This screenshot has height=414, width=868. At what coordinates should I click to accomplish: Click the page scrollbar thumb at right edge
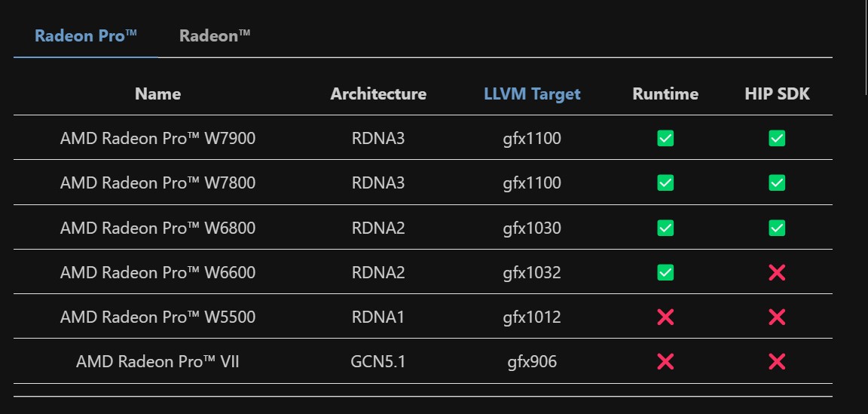click(x=866, y=47)
